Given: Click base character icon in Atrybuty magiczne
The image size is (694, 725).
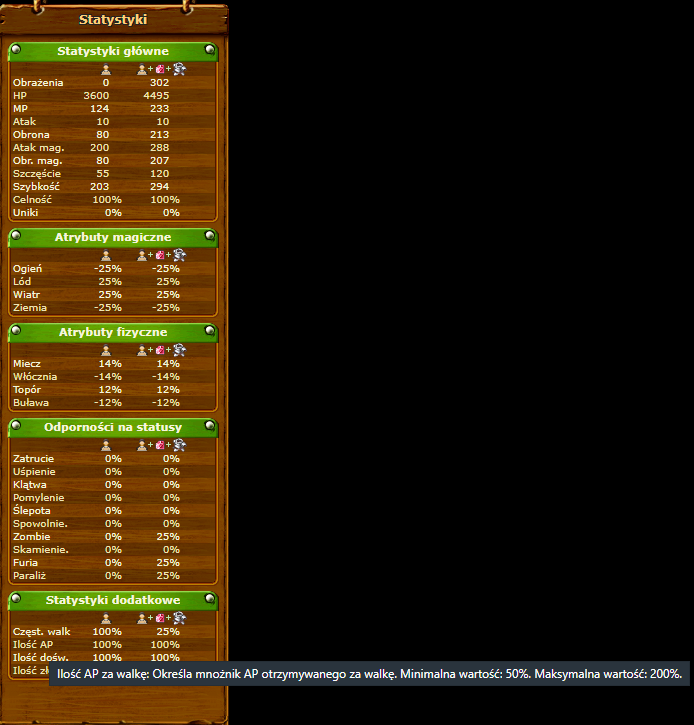Looking at the screenshot, I should pos(107,255).
